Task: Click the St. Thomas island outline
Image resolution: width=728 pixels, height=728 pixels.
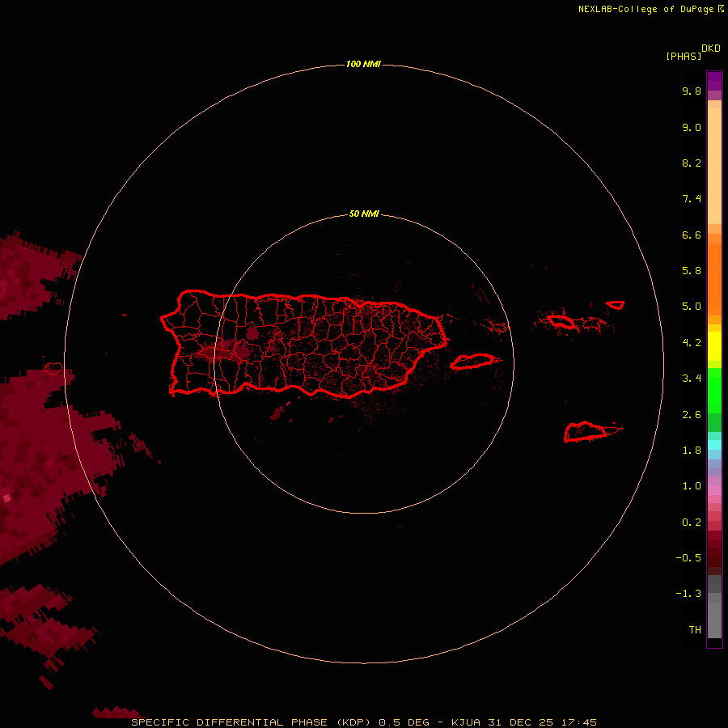Action: 561,321
